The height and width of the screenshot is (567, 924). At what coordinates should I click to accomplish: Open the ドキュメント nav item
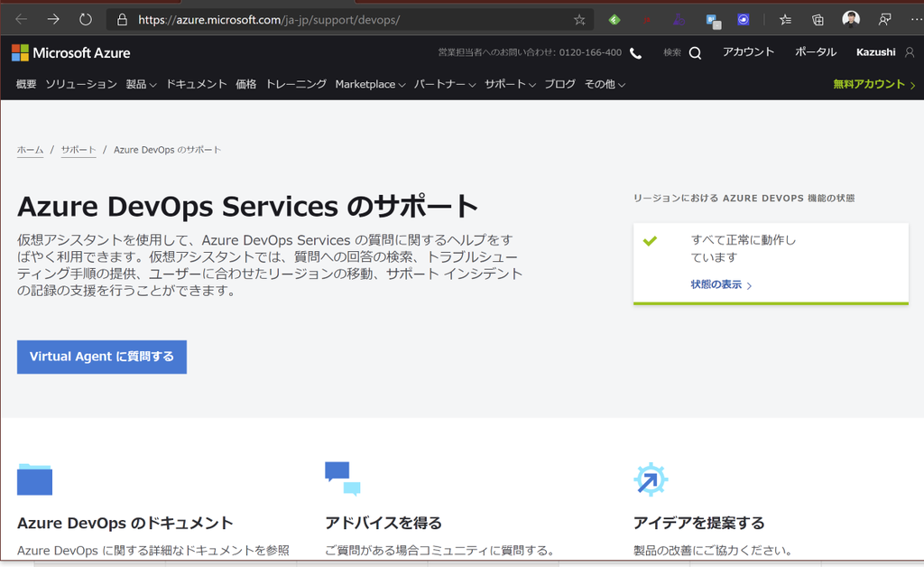(196, 84)
